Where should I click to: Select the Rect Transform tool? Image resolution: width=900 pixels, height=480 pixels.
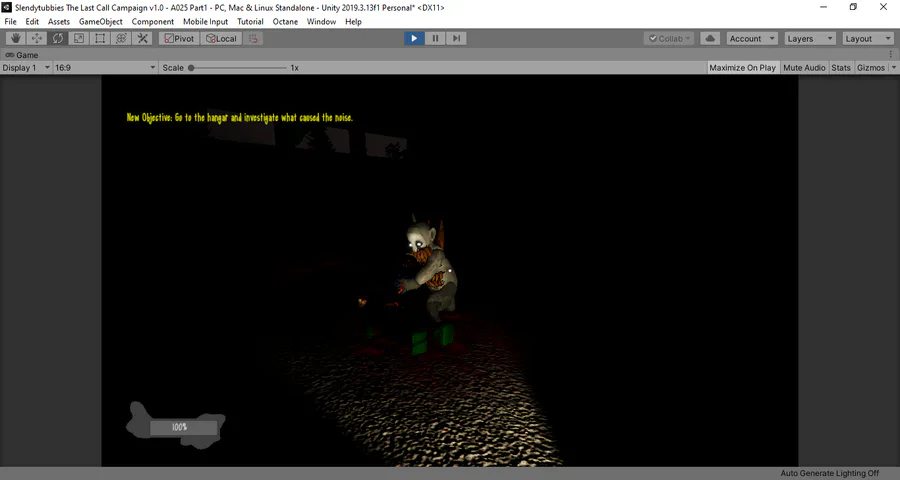[x=100, y=38]
